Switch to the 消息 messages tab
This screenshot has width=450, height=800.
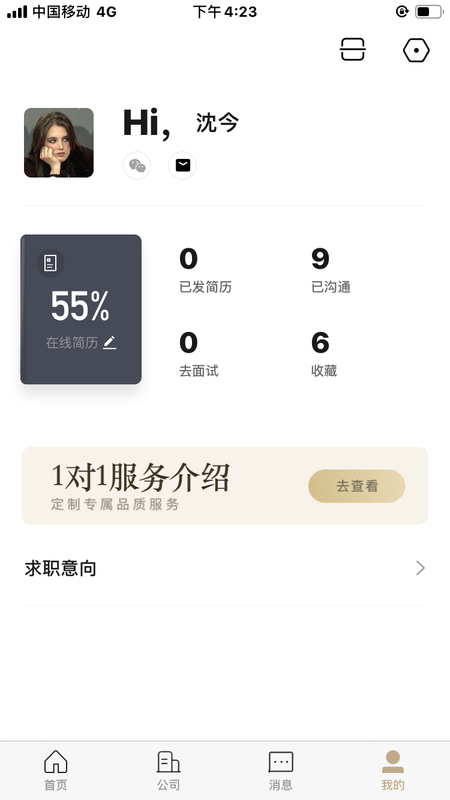(281, 770)
